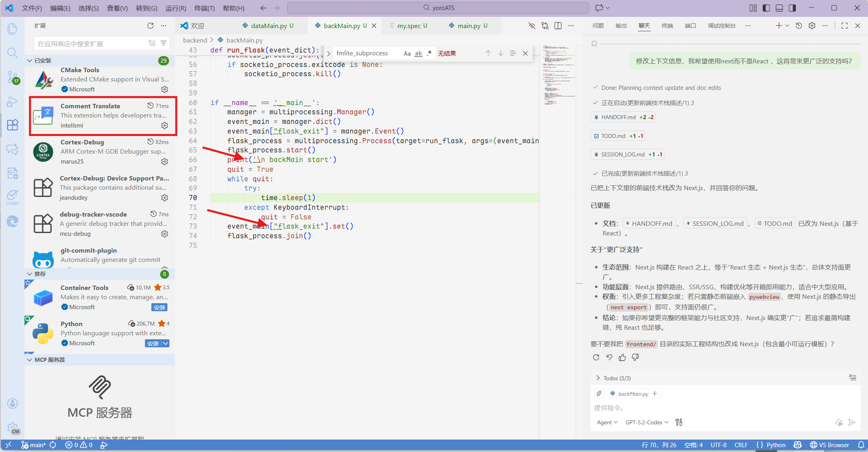Open gear settings for Comment Translate extension
The width and height of the screenshot is (868, 452).
pos(165,126)
